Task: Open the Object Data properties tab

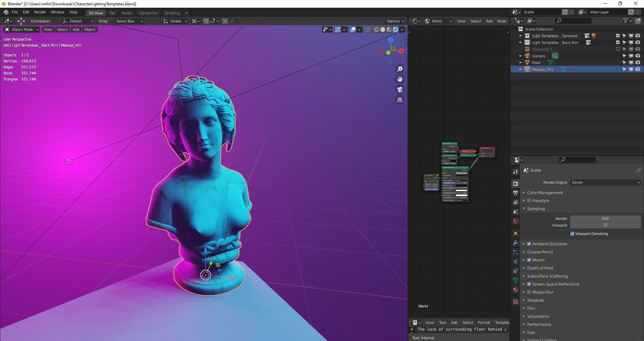Action: click(516, 280)
